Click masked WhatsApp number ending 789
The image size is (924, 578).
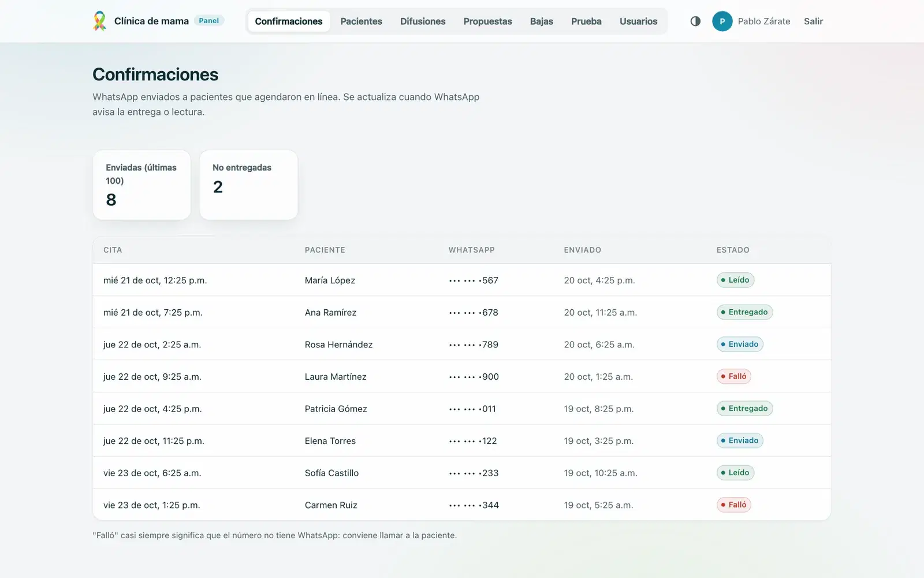(474, 344)
